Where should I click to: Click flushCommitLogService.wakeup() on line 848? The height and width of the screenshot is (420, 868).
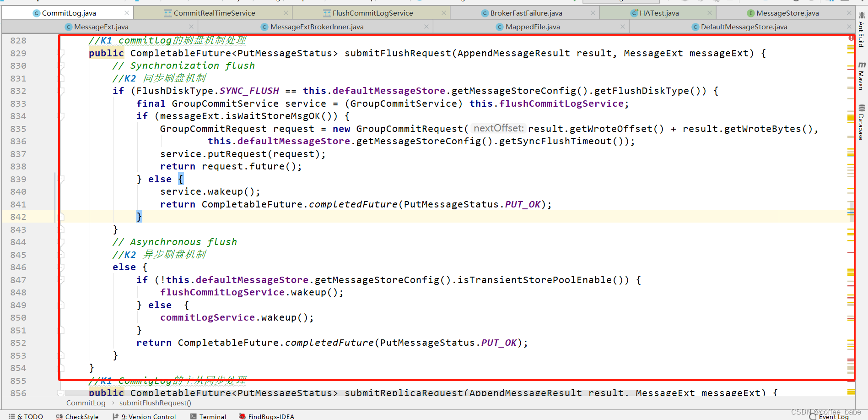coord(252,292)
